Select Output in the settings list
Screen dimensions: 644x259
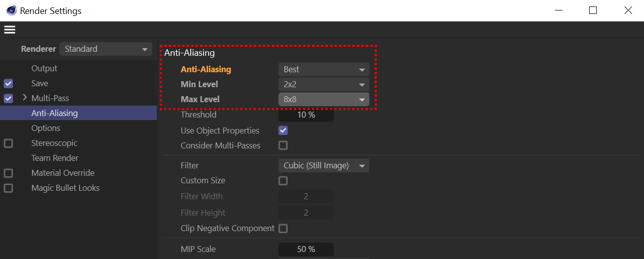click(x=44, y=68)
